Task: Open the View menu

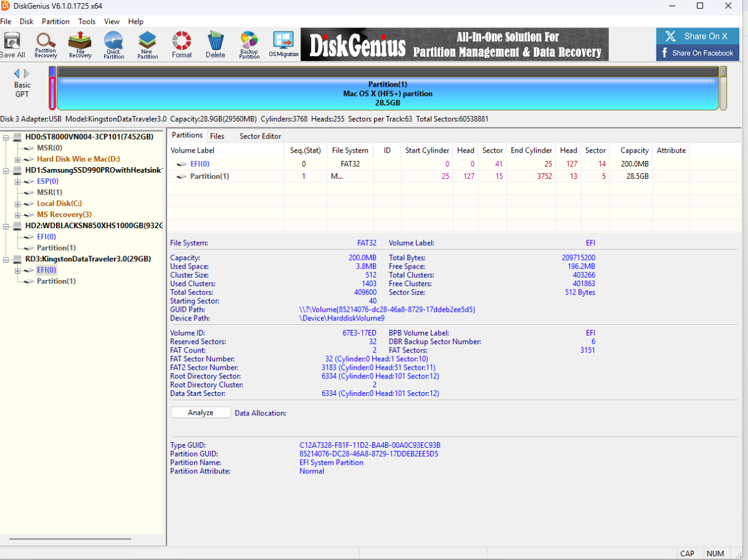Action: (x=112, y=21)
